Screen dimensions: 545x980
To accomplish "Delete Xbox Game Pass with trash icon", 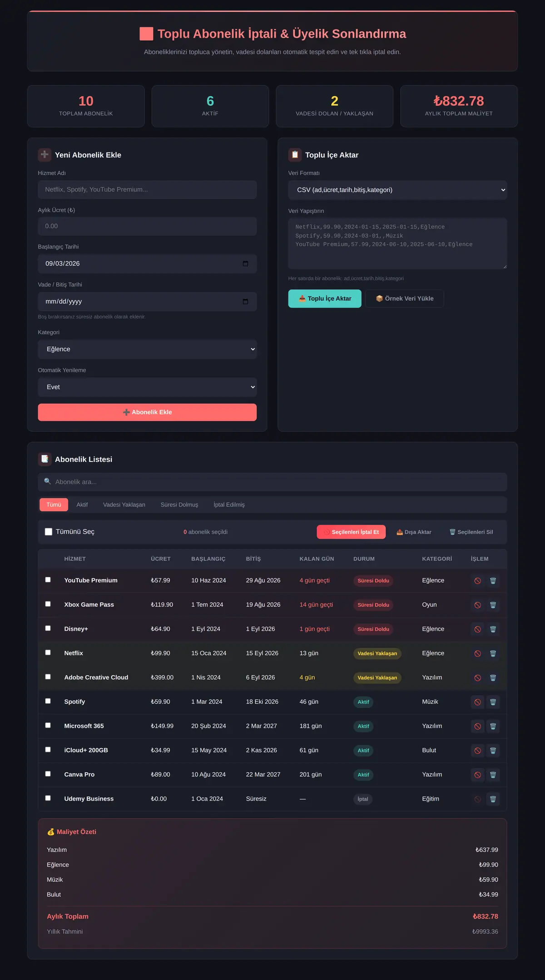I will click(x=493, y=605).
